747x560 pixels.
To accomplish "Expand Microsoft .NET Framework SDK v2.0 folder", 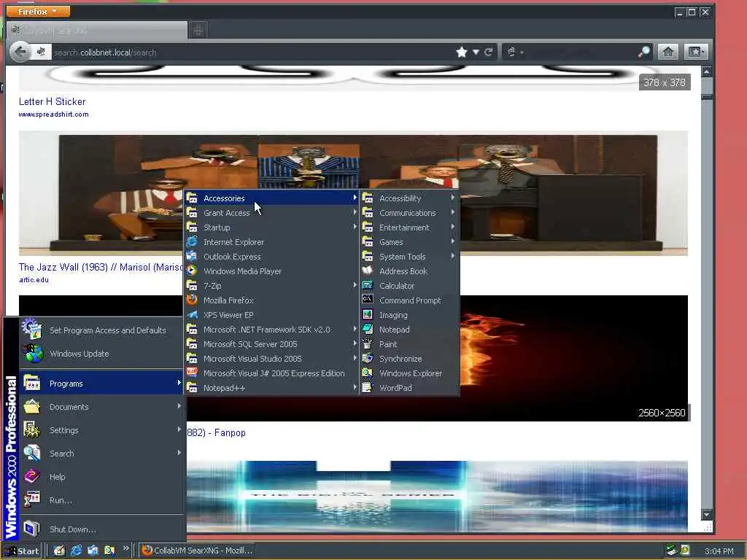I will coord(271,330).
